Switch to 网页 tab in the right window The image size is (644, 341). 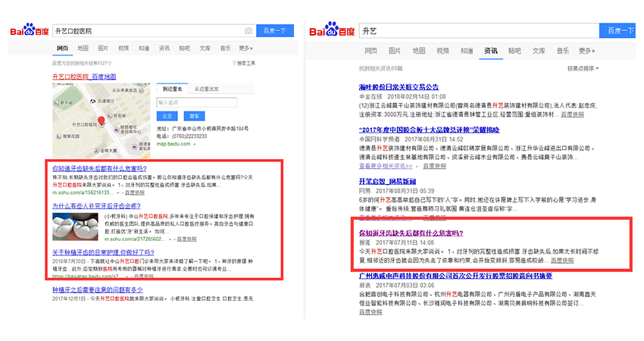coord(370,51)
